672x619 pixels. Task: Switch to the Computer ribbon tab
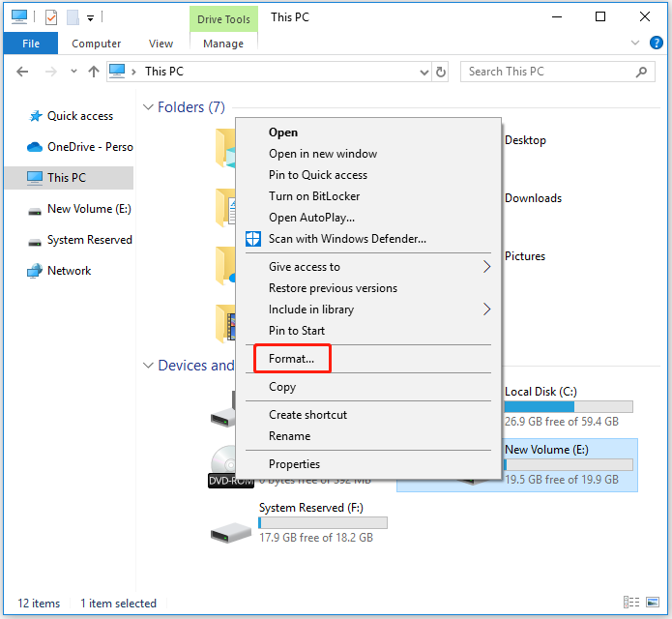96,44
